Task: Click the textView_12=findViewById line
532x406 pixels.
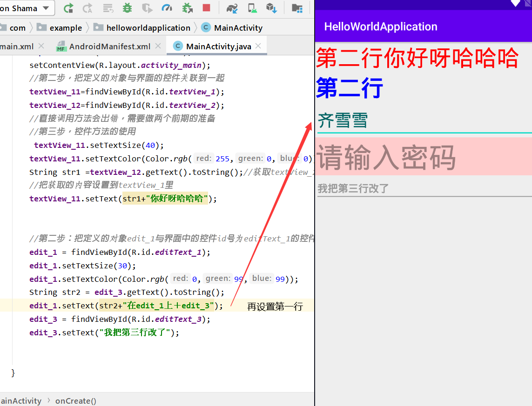Action: coord(127,106)
